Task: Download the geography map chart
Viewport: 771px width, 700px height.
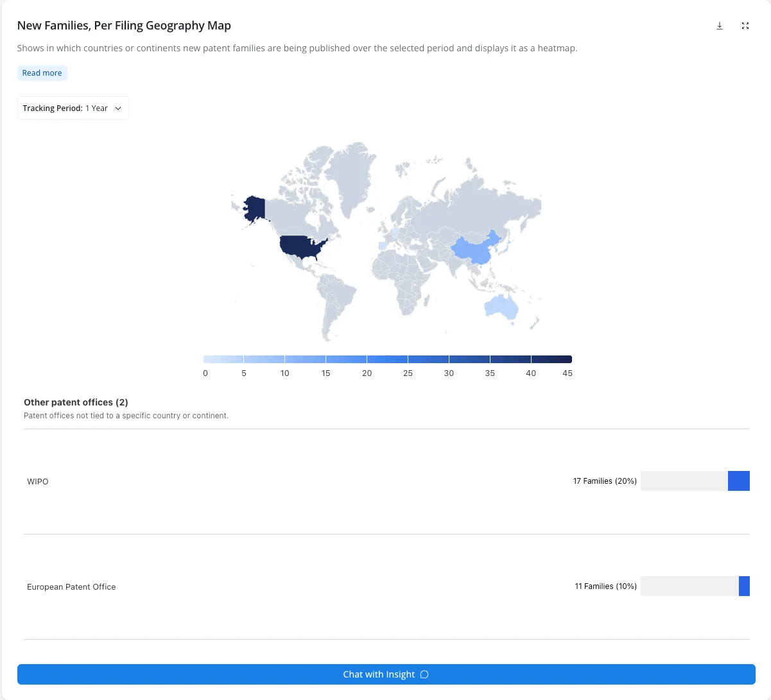Action: click(720, 26)
